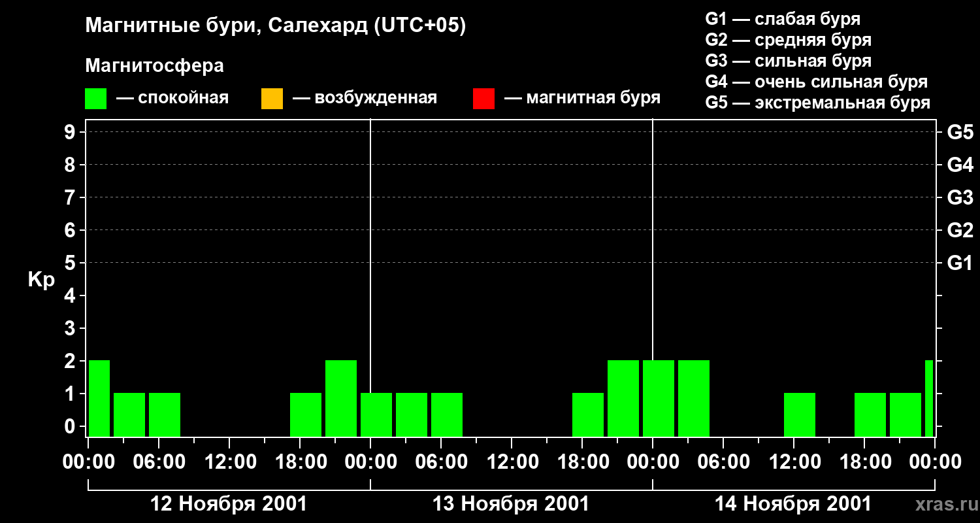The height and width of the screenshot is (523, 980).
Task: Click the '— спокойная' legend label
Action: pyautogui.click(x=172, y=98)
